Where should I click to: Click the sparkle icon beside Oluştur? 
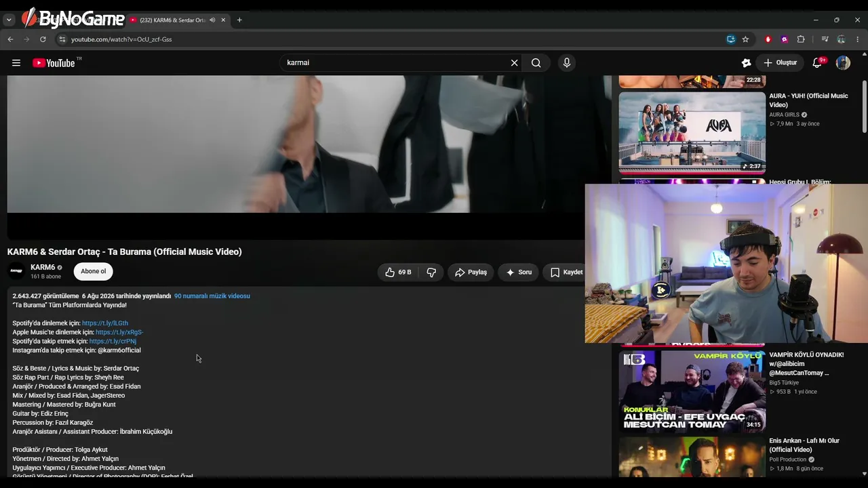pyautogui.click(x=746, y=63)
